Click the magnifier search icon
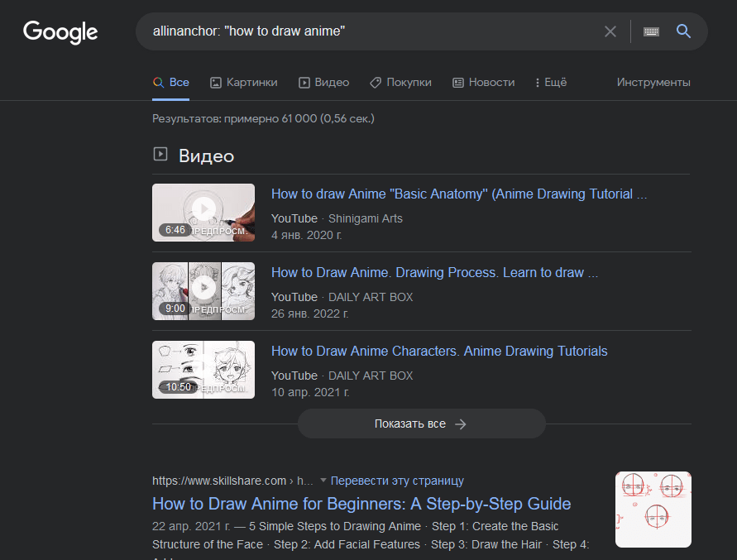 tap(683, 31)
